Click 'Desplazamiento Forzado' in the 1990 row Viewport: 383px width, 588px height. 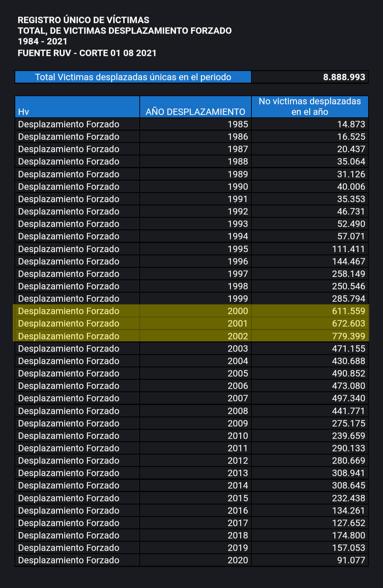pos(69,187)
